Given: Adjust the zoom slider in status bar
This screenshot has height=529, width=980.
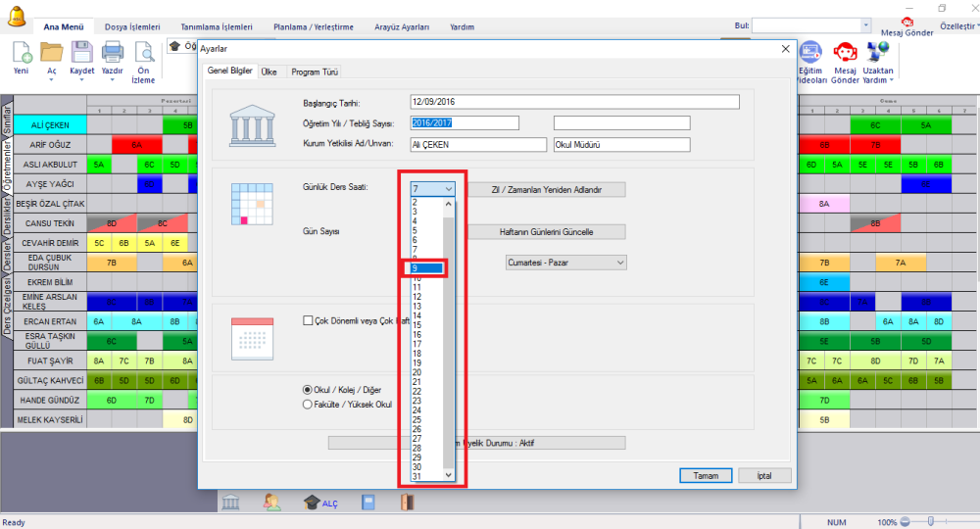Looking at the screenshot, I should [931, 521].
